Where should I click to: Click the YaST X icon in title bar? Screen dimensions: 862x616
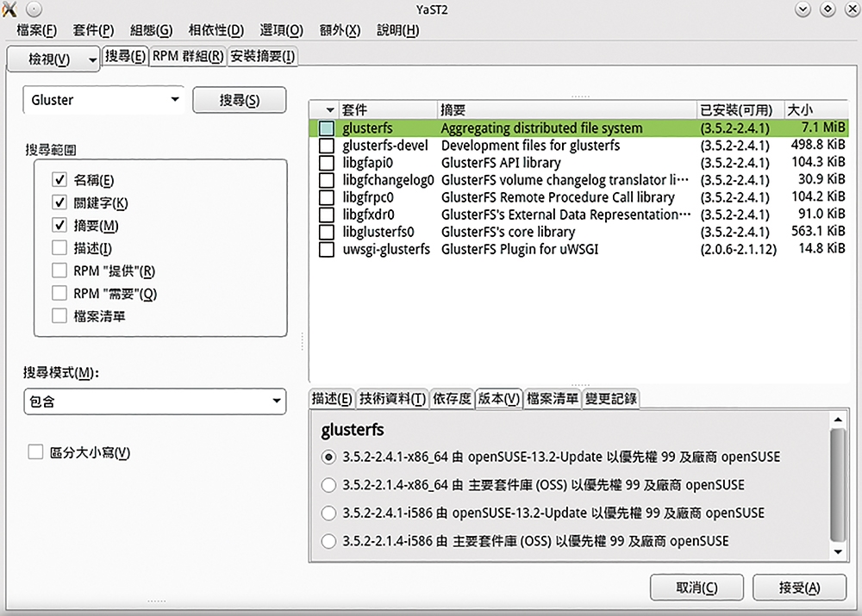pos(9,9)
